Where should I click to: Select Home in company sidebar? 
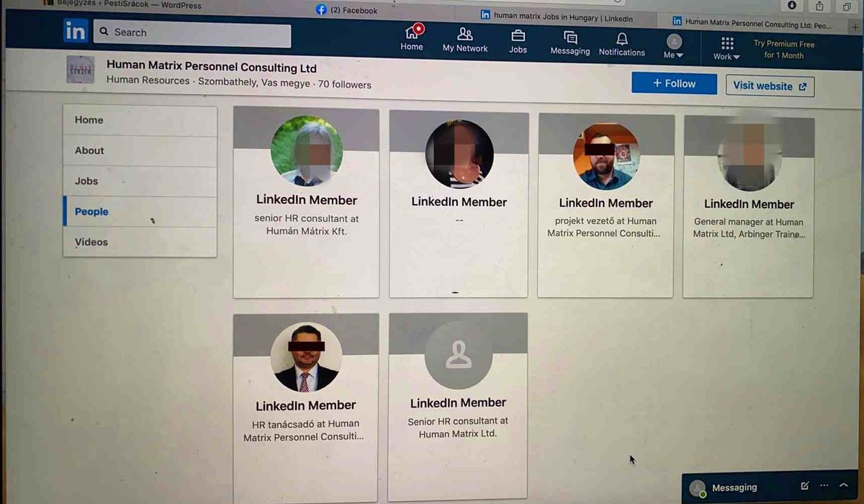tap(140, 120)
